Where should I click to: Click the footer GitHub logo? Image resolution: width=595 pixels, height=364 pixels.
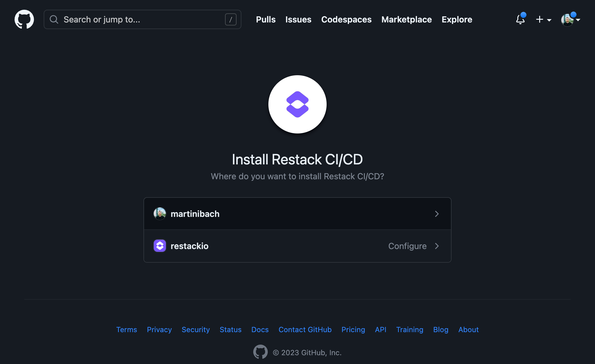click(260, 352)
